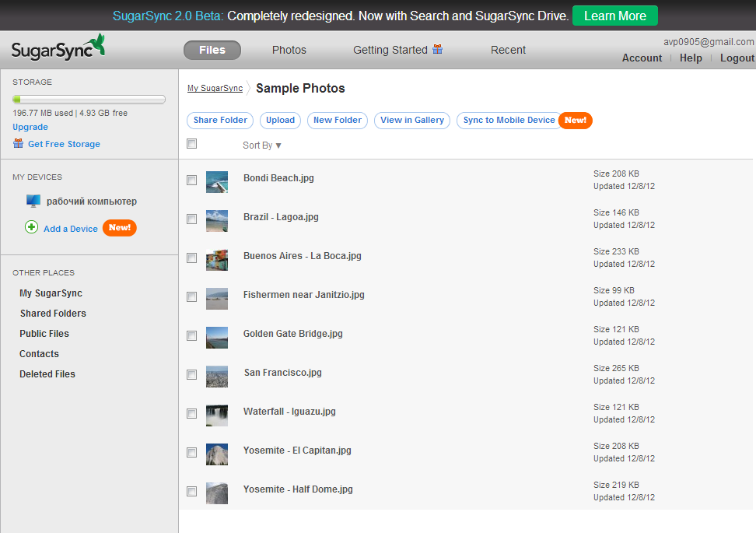Screen dimensions: 756x533
Task: Open the Getting Started tab
Action: [x=390, y=50]
